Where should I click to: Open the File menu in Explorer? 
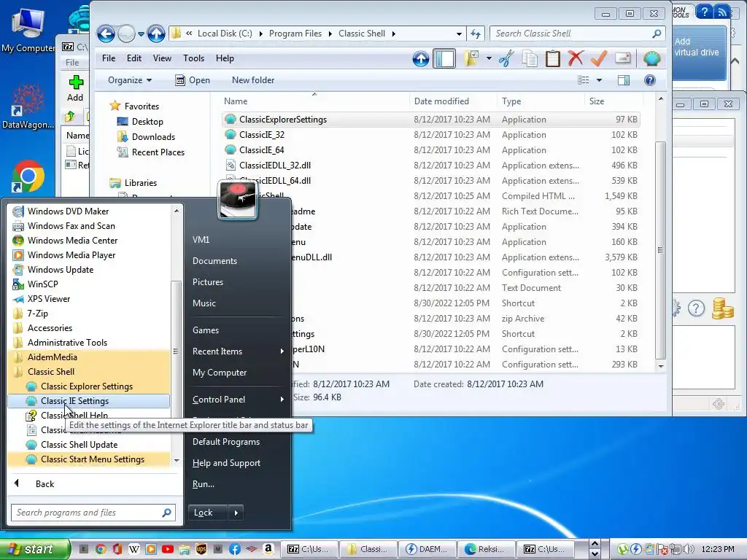109,58
